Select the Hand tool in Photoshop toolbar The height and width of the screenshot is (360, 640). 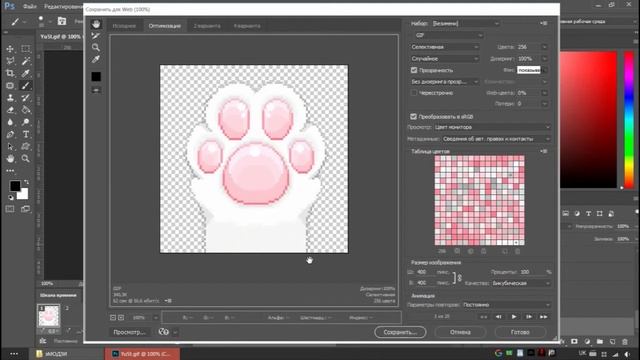[10, 158]
